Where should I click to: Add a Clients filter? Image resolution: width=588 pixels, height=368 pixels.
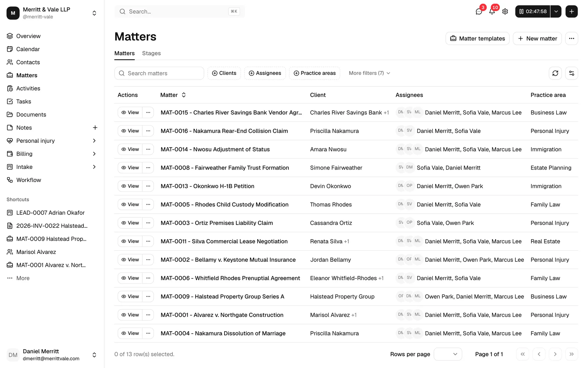224,73
